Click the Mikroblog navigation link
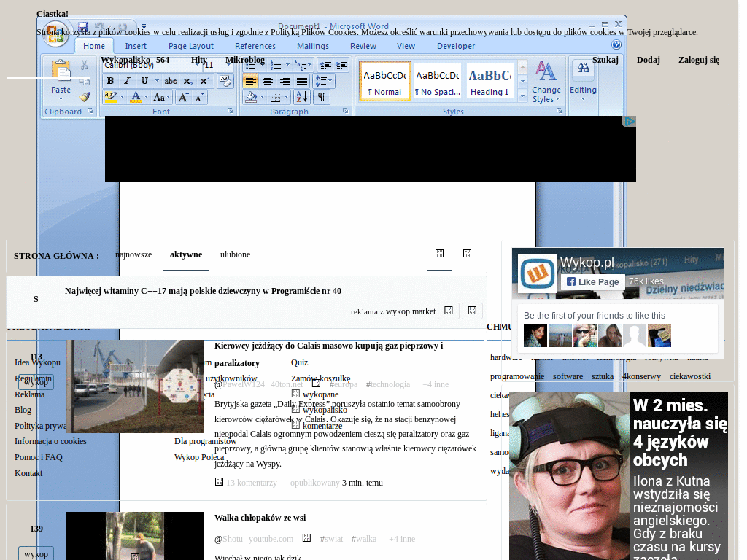Image resolution: width=747 pixels, height=560 pixels. point(245,60)
